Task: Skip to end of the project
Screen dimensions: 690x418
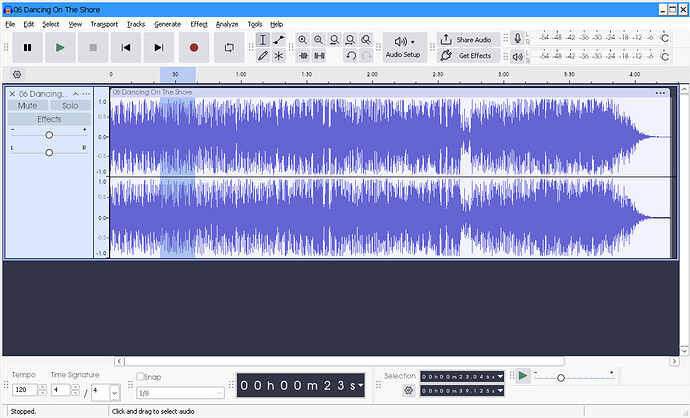Action: tap(159, 48)
